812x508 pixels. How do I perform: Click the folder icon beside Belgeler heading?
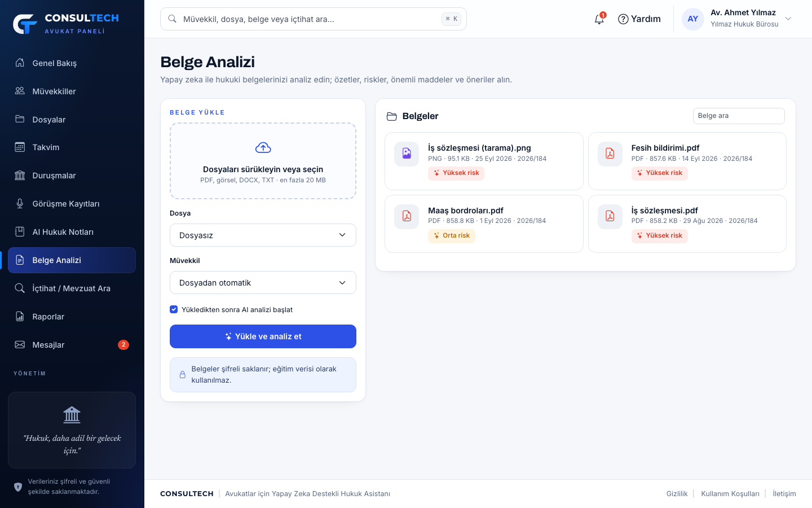coord(392,116)
